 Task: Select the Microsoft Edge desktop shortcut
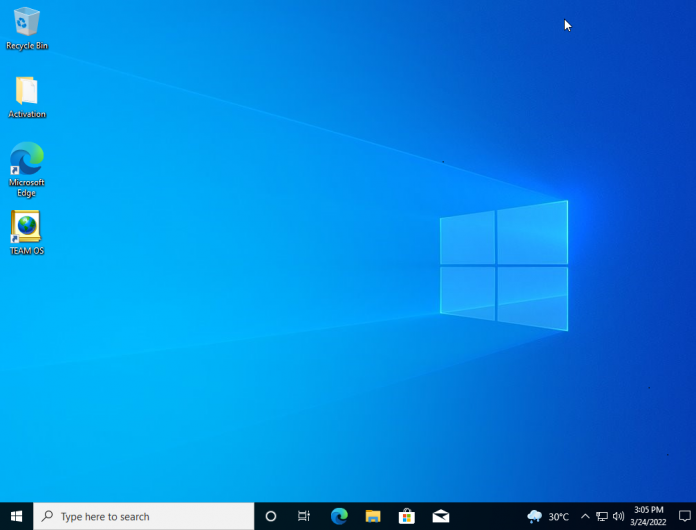coord(27,169)
